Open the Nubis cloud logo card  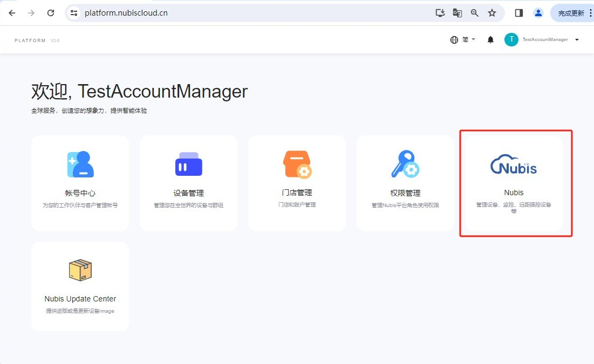coord(514,164)
